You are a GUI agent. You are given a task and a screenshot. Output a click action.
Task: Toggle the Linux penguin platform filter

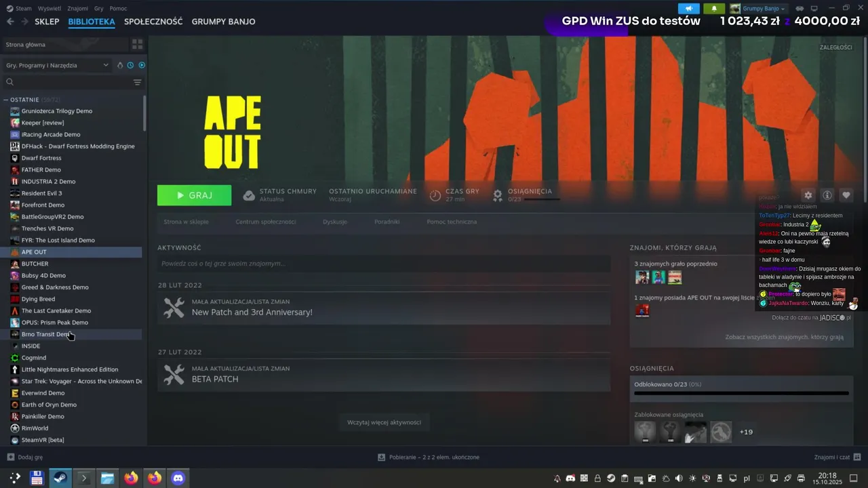[x=120, y=65]
